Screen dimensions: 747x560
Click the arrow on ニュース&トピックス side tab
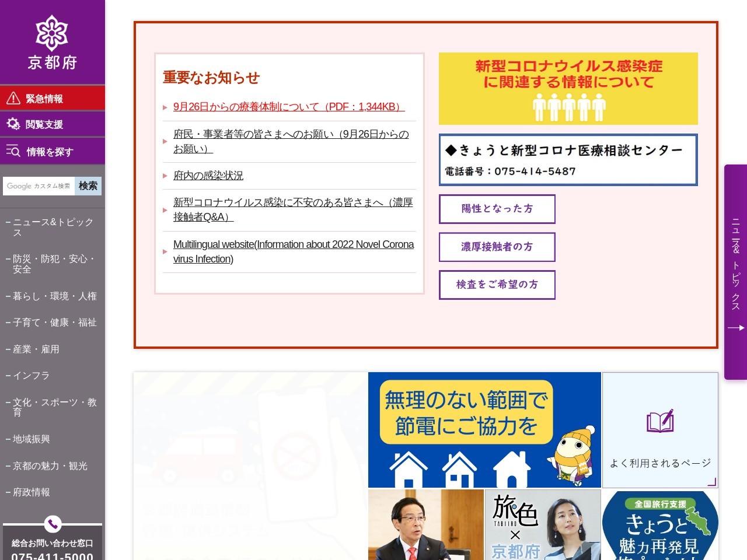point(736,328)
